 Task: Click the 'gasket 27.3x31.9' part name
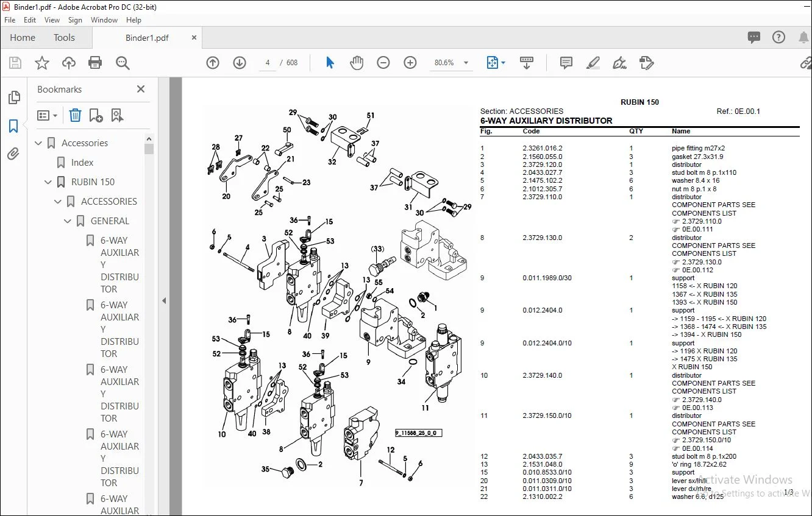point(697,157)
